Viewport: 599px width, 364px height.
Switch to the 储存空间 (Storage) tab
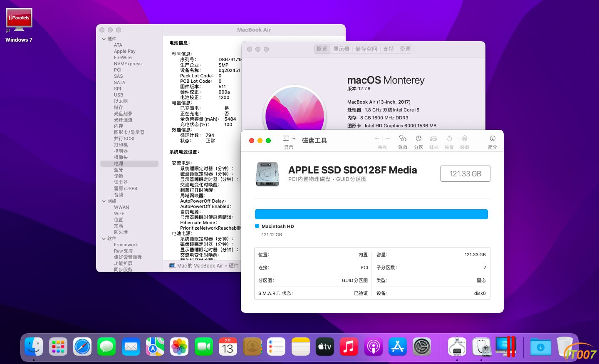point(366,49)
